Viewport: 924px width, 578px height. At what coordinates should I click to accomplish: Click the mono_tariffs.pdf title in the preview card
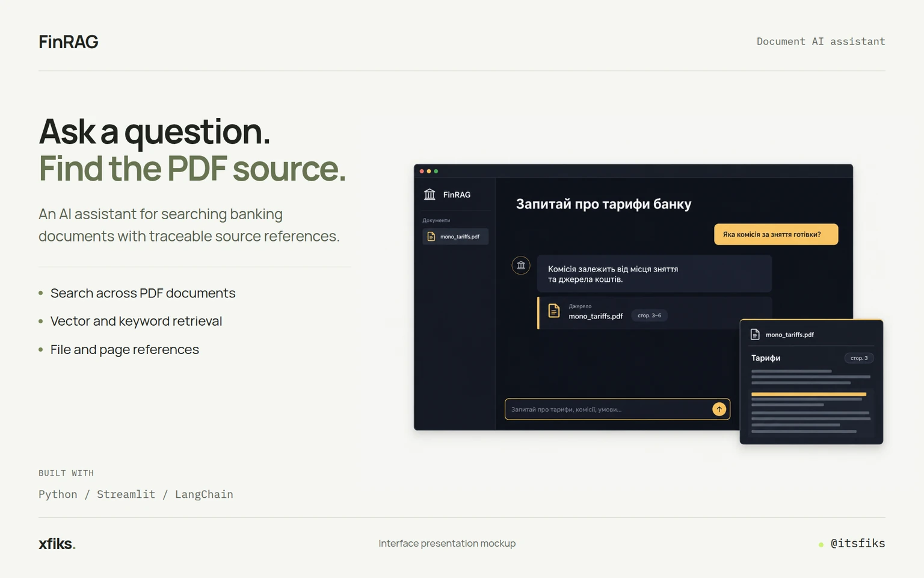(790, 335)
